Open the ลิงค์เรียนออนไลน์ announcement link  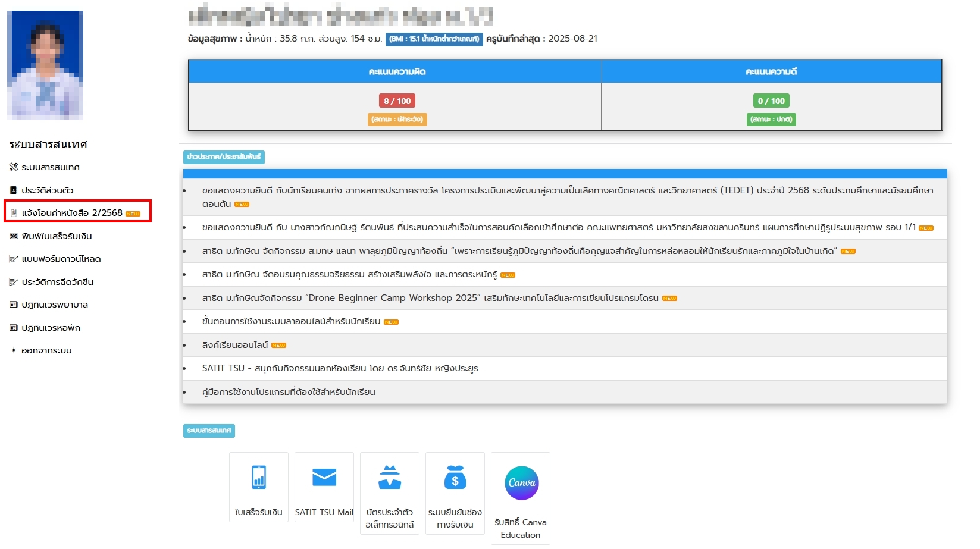pos(235,345)
